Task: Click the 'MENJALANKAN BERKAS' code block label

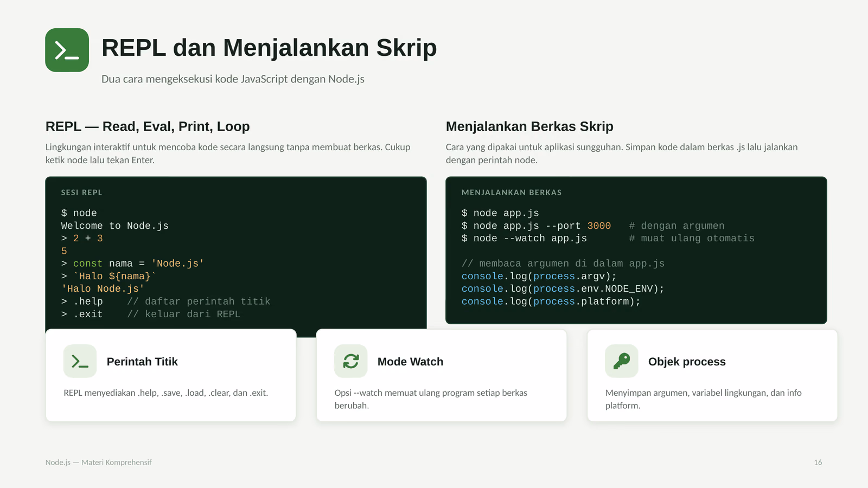Action: pos(512,192)
